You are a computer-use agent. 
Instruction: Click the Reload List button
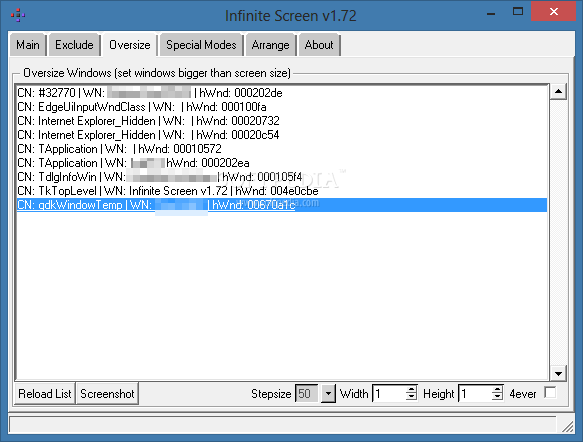tap(45, 394)
